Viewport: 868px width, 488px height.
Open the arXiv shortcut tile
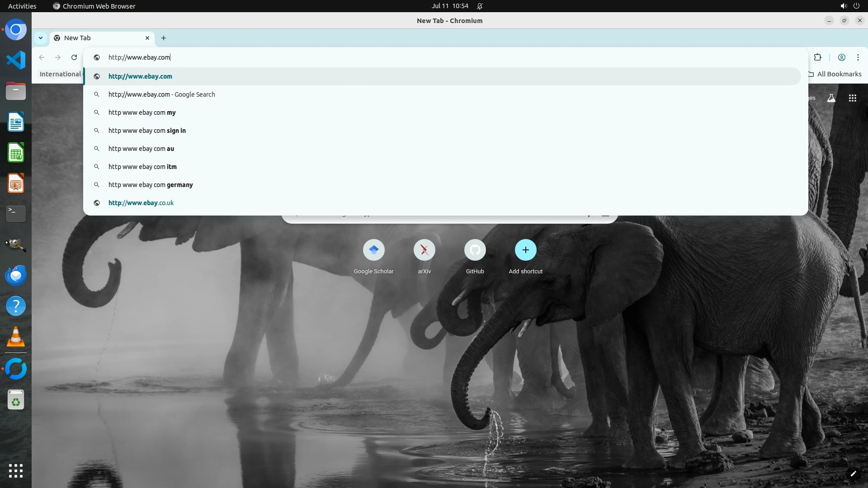[x=424, y=250]
